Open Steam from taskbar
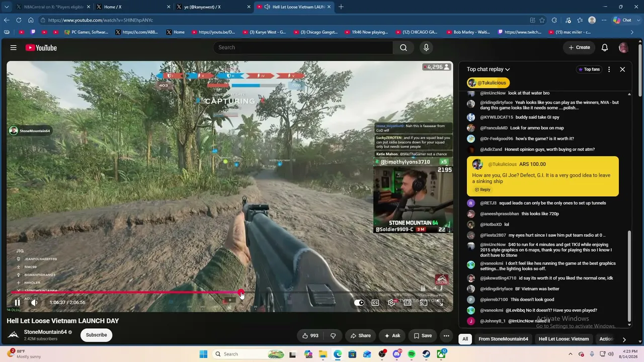Image resolution: width=644 pixels, height=362 pixels. [426, 354]
